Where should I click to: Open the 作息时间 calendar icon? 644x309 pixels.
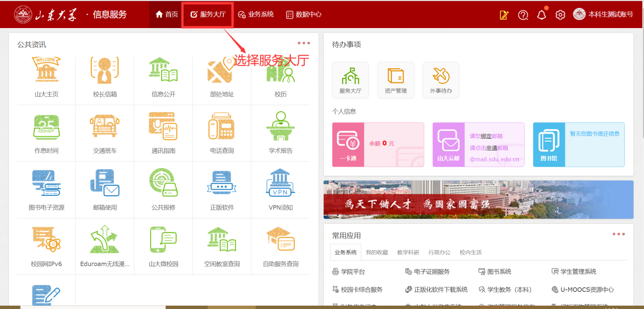[x=46, y=127]
